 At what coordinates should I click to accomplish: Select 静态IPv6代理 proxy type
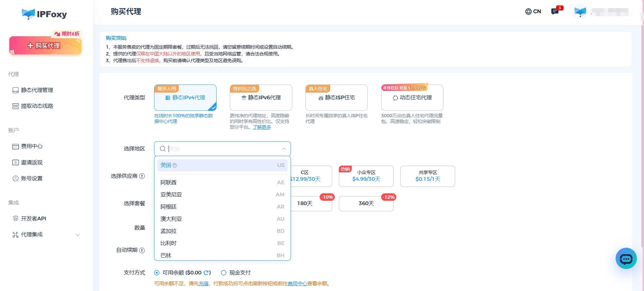tap(261, 98)
